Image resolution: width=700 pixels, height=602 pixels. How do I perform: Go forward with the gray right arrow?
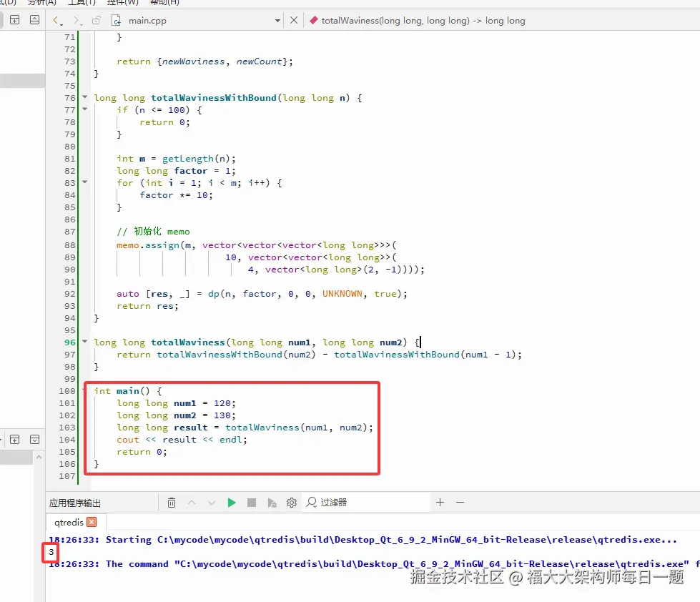77,21
